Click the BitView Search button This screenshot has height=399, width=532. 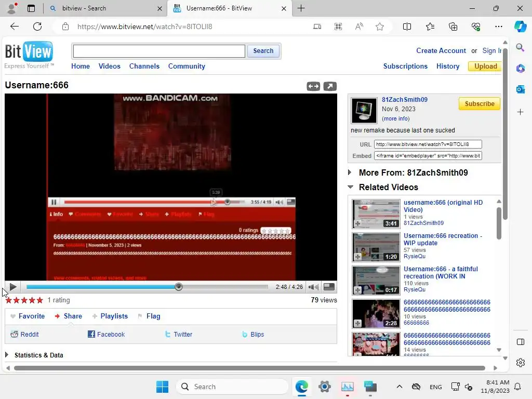tap(263, 51)
